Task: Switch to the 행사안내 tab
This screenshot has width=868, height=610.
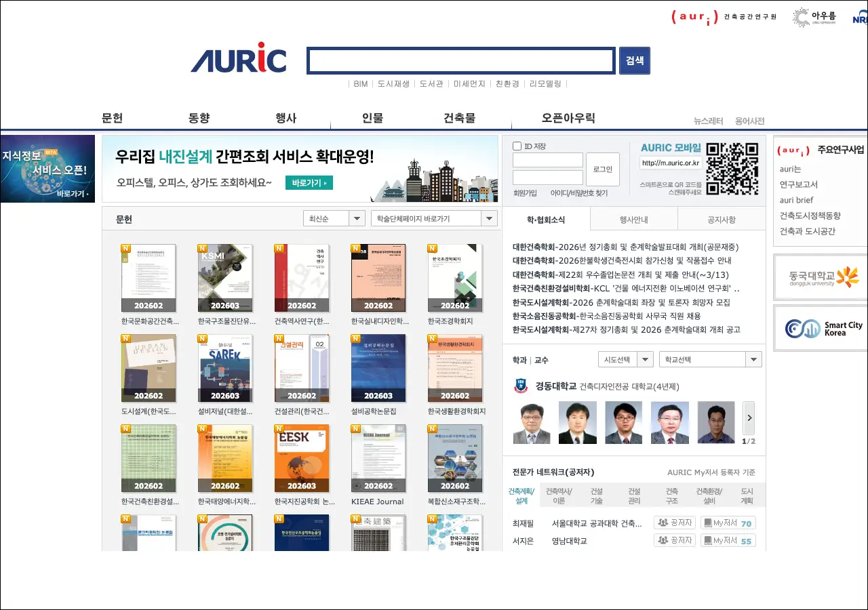Action: pos(633,220)
